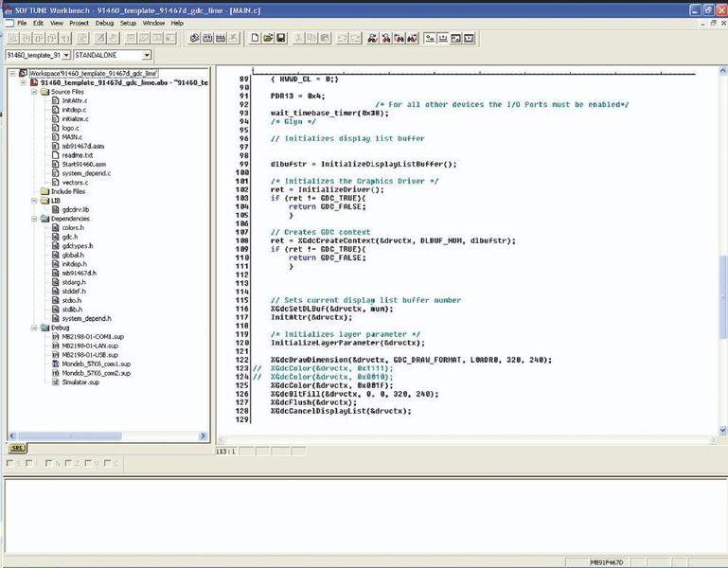
Task: Click the Paste toolbar icon
Action: click(x=325, y=38)
